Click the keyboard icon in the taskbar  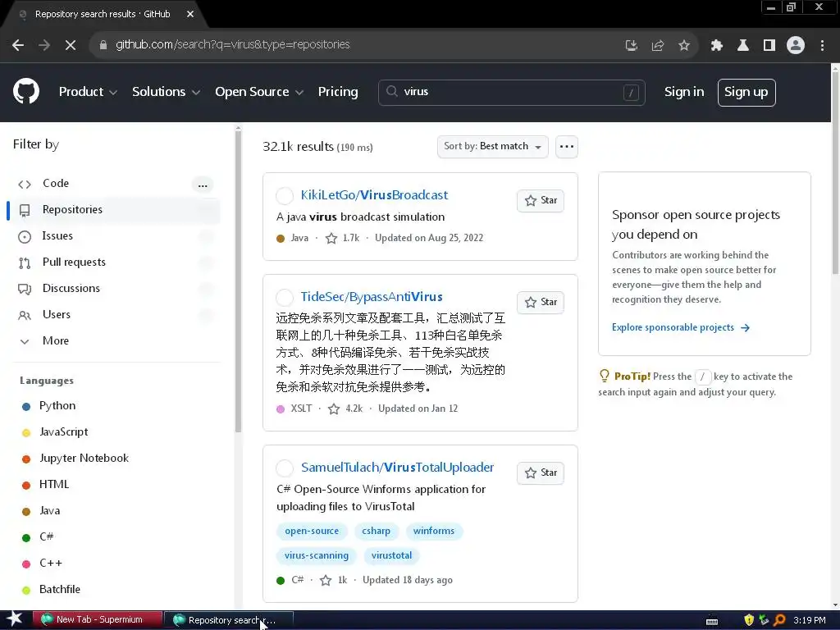[x=712, y=621]
